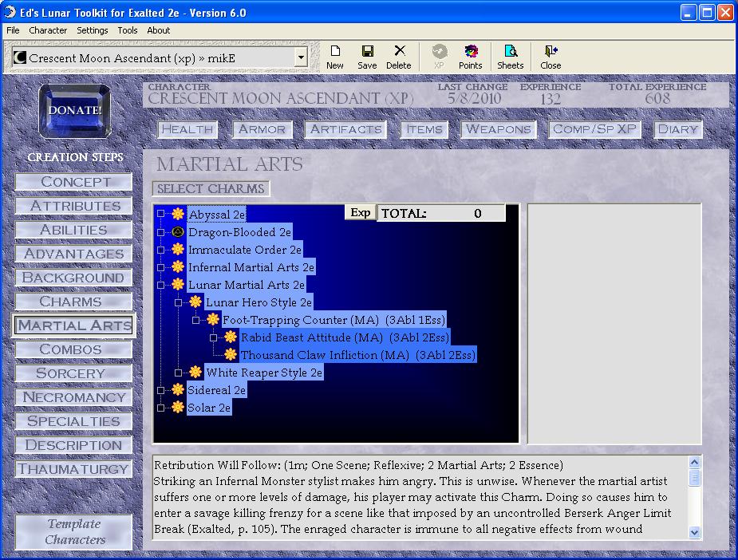Click the description scrollbar thumb

coord(694,478)
